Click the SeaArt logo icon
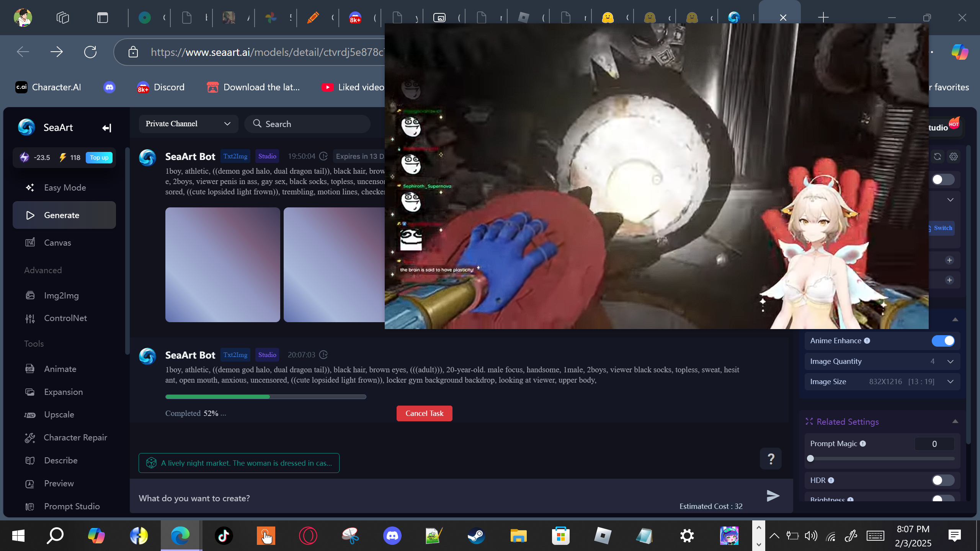 point(26,127)
